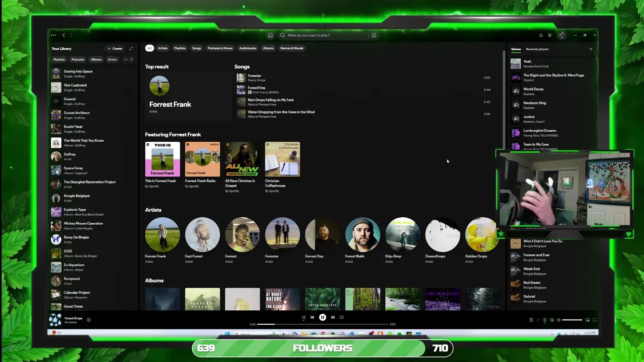Viewport: 644px width, 362px height.
Task: Filter search results by Songs
Action: pos(197,48)
